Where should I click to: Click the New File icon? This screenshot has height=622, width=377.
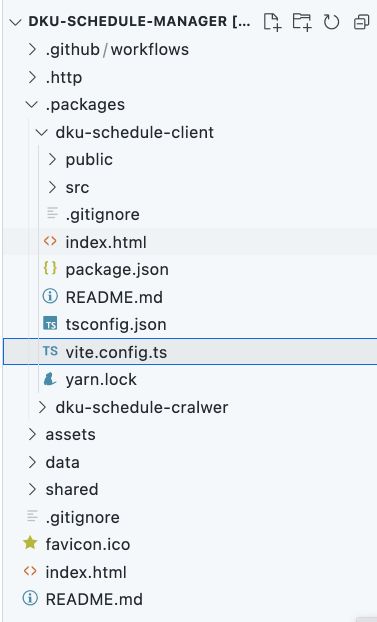[272, 21]
